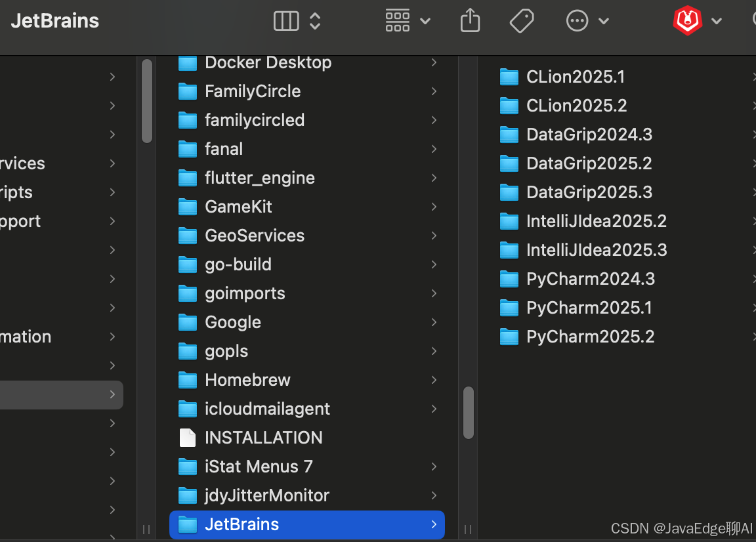Screen dimensions: 756x542
Task: Select the row ending in 'rvices'
Action: pyautogui.click(x=61, y=164)
